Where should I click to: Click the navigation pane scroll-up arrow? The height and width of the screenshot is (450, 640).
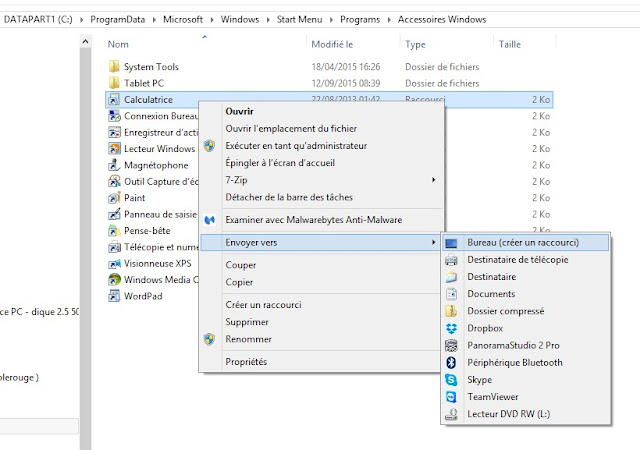(85, 41)
